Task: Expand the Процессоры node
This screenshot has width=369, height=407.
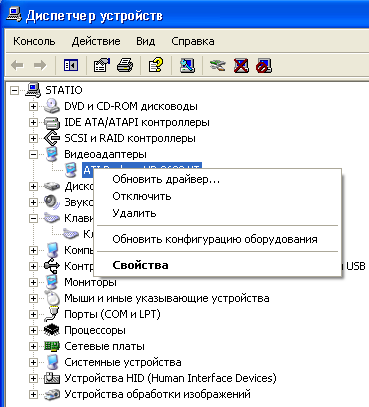Action: coord(33,331)
